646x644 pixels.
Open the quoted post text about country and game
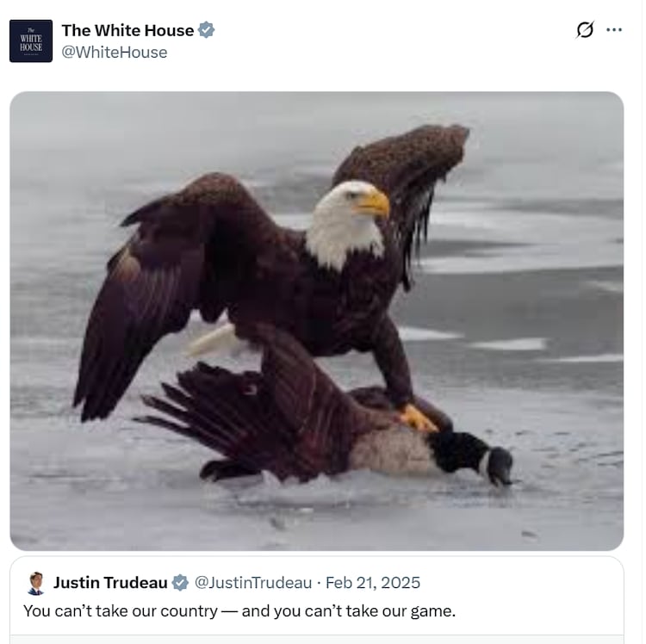[x=239, y=611]
